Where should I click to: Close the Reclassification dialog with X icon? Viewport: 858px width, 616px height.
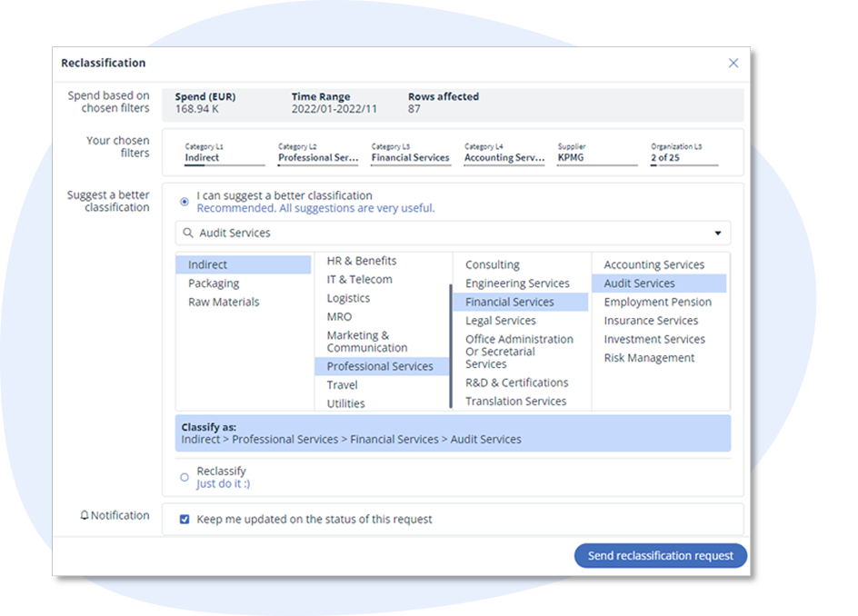coord(733,63)
